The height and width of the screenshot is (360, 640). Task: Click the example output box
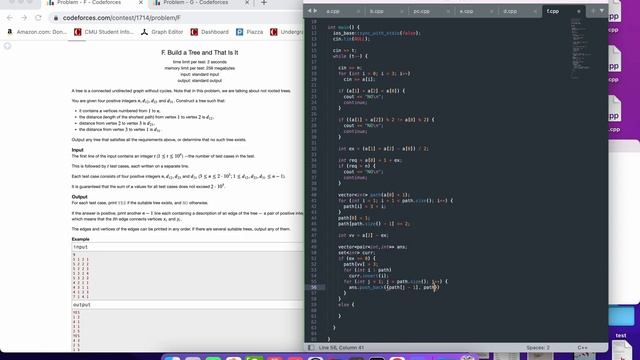tap(187, 330)
